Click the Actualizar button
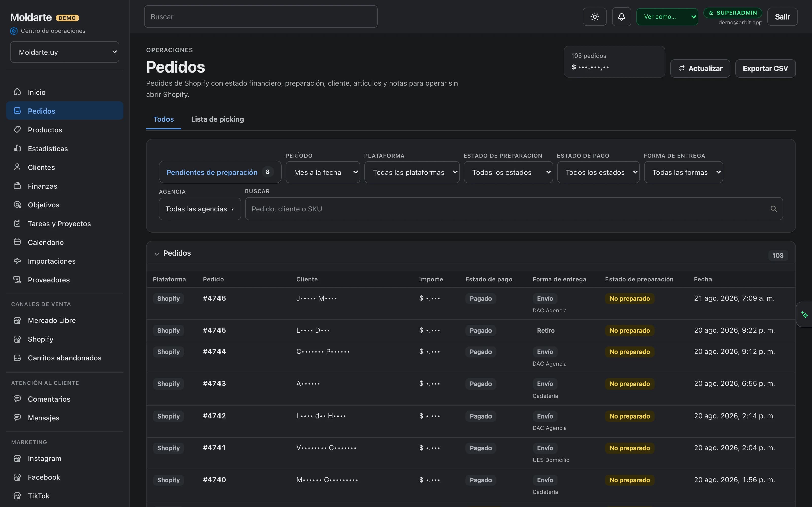This screenshot has height=507, width=812. coord(700,68)
